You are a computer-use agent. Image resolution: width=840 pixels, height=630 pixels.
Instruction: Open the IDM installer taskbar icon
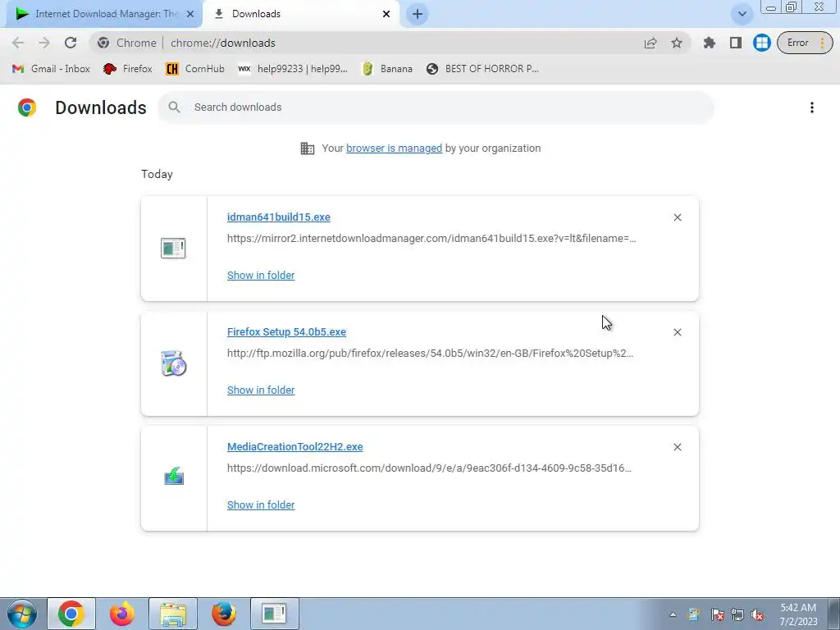tap(274, 614)
